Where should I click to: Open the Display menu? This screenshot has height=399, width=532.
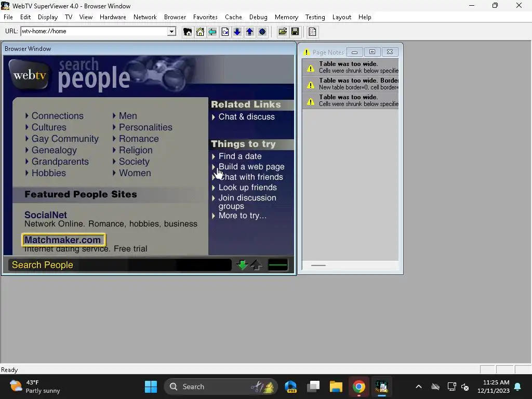point(48,17)
